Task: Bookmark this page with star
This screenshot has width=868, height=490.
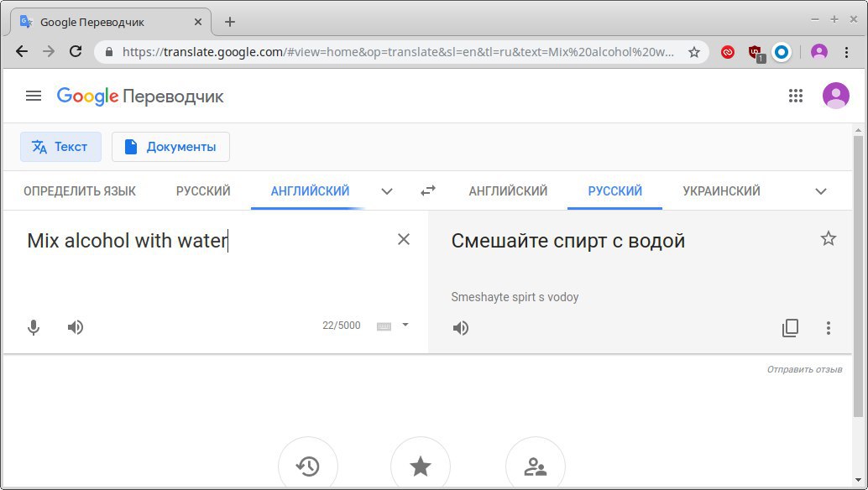Action: 693,52
